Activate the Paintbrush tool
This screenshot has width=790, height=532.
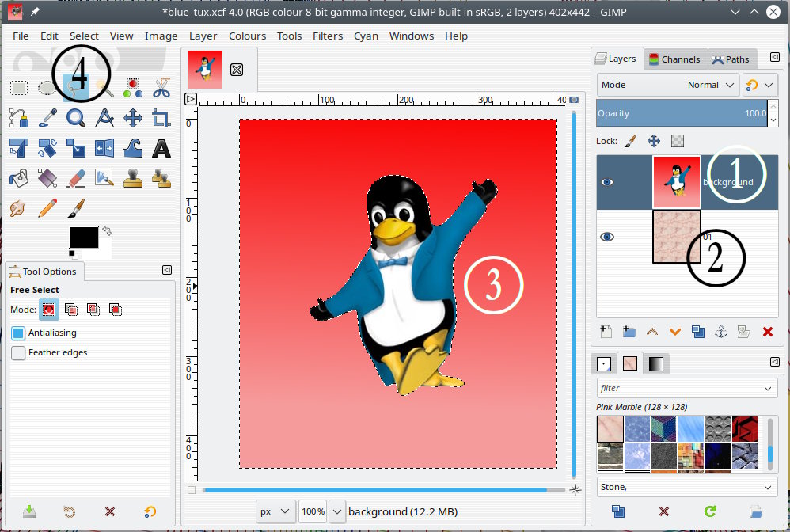[75, 208]
